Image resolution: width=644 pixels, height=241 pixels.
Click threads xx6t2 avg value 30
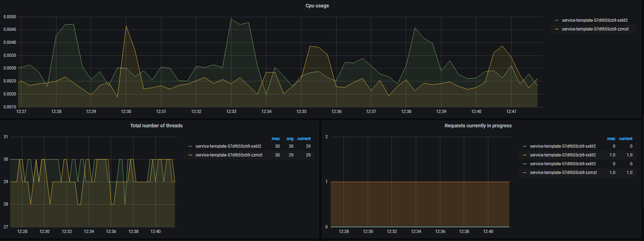(291, 146)
